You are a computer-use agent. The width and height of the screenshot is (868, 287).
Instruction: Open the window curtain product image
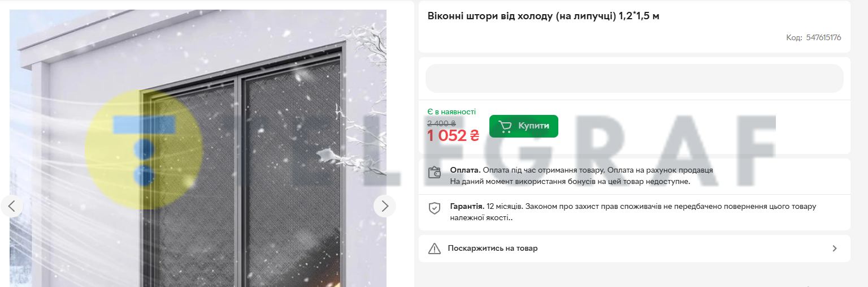[x=198, y=148]
